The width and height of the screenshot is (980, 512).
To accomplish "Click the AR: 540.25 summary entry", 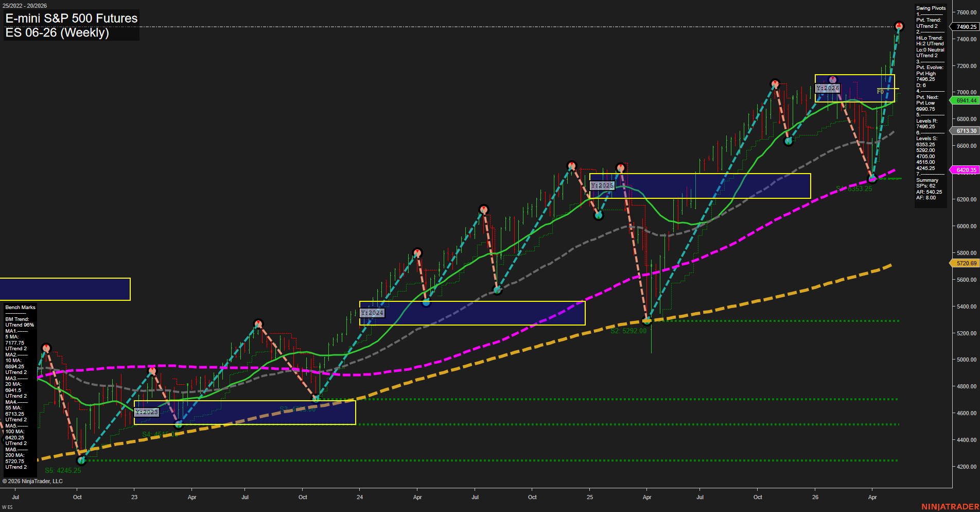I will 929,192.
